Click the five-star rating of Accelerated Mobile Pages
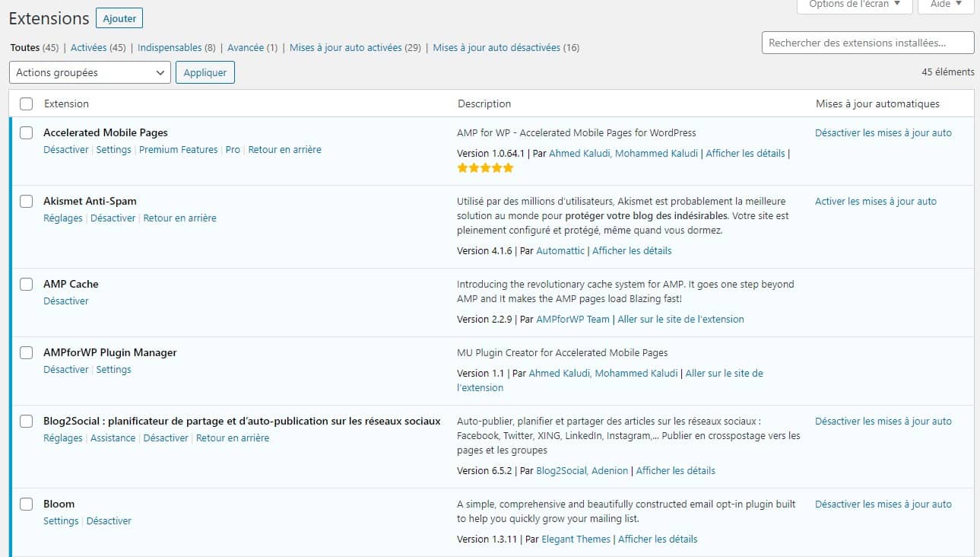This screenshot has width=980, height=557. 484,167
